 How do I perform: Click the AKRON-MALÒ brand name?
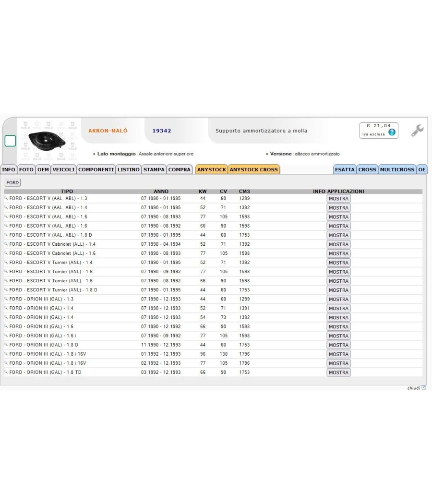click(108, 131)
